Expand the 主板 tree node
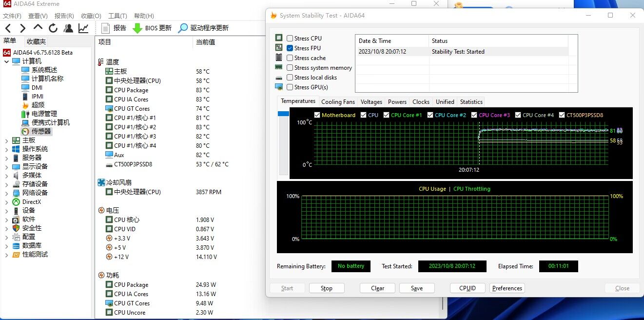This screenshot has height=320, width=644. (x=6, y=140)
